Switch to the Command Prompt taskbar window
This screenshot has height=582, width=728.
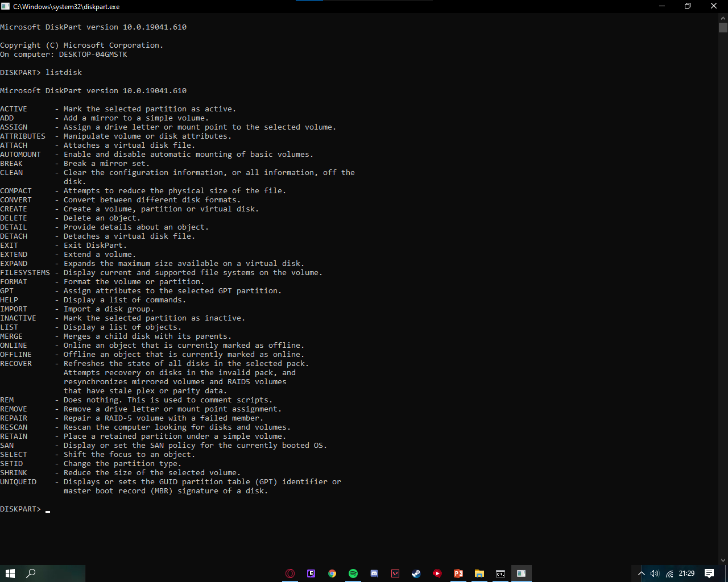coord(500,573)
